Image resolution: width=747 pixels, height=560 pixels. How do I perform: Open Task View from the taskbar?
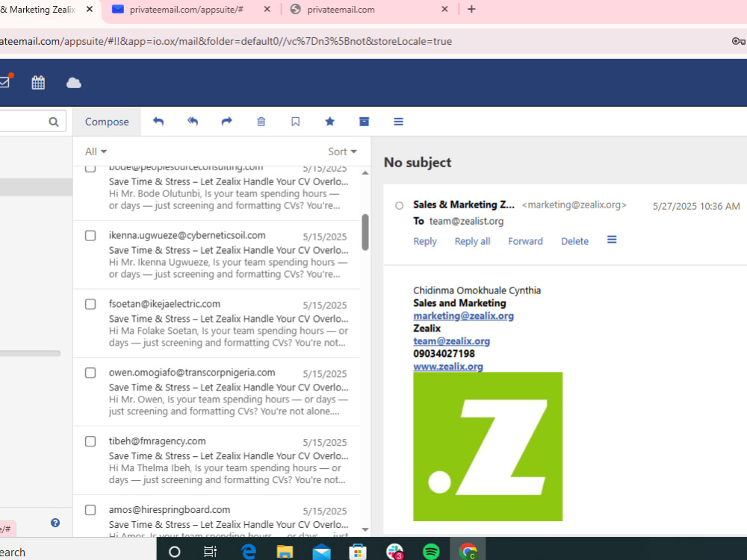210,552
